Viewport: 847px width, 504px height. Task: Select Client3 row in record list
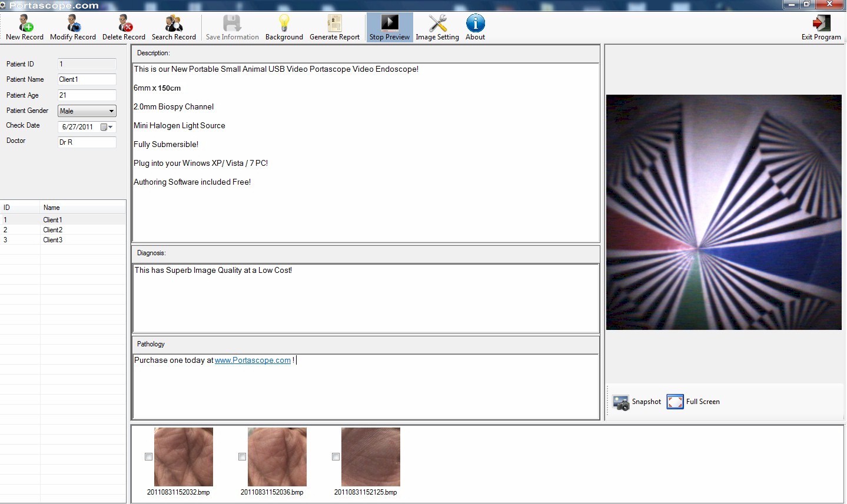[x=63, y=240]
